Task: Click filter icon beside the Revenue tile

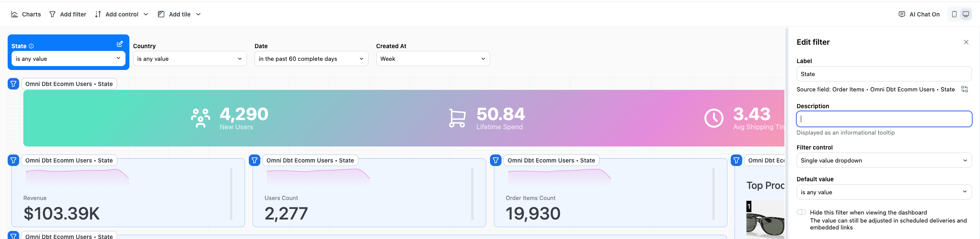Action: (13, 160)
